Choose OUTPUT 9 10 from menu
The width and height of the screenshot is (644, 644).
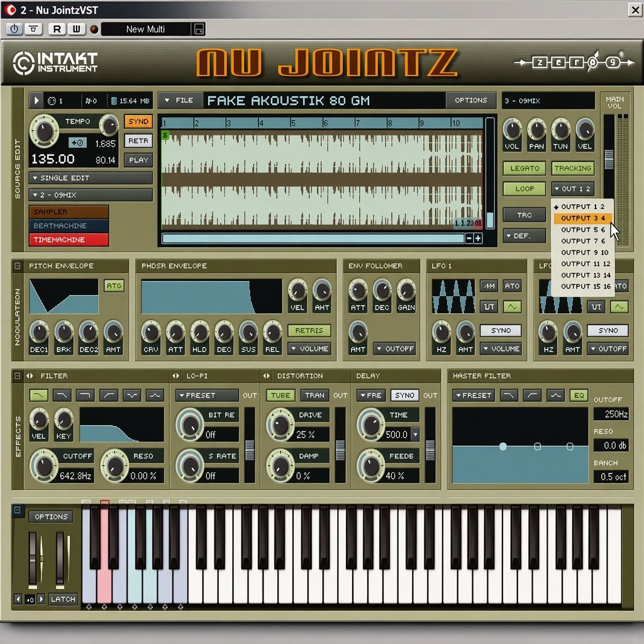coord(583,252)
